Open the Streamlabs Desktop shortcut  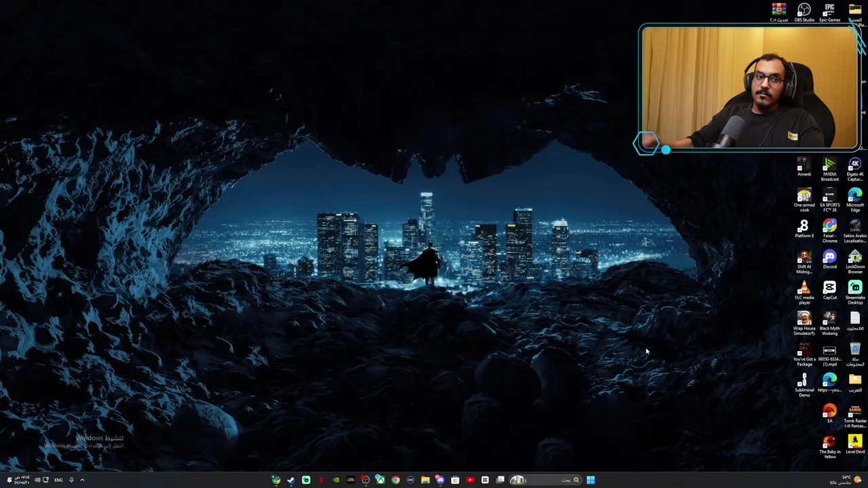[854, 293]
